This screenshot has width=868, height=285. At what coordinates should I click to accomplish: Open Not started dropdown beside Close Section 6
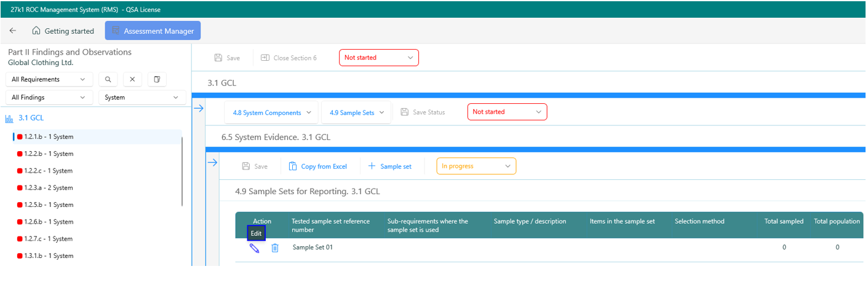click(x=378, y=58)
